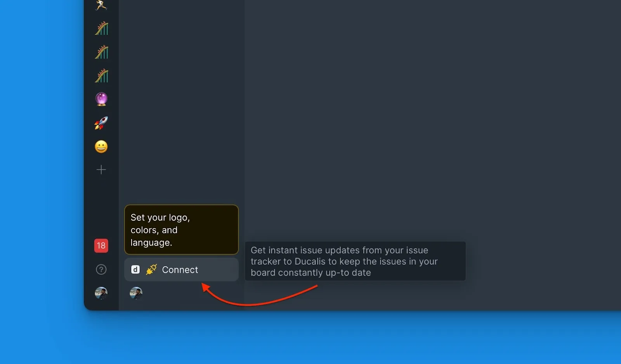621x364 pixels.
Task: Open the crystal ball board
Action: click(101, 99)
